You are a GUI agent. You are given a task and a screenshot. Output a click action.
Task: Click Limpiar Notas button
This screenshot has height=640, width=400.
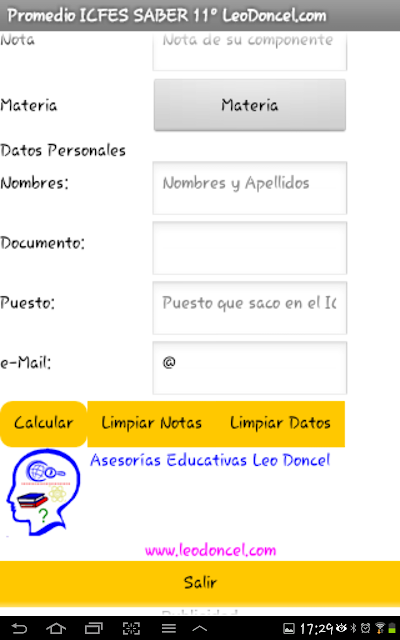pos(151,424)
